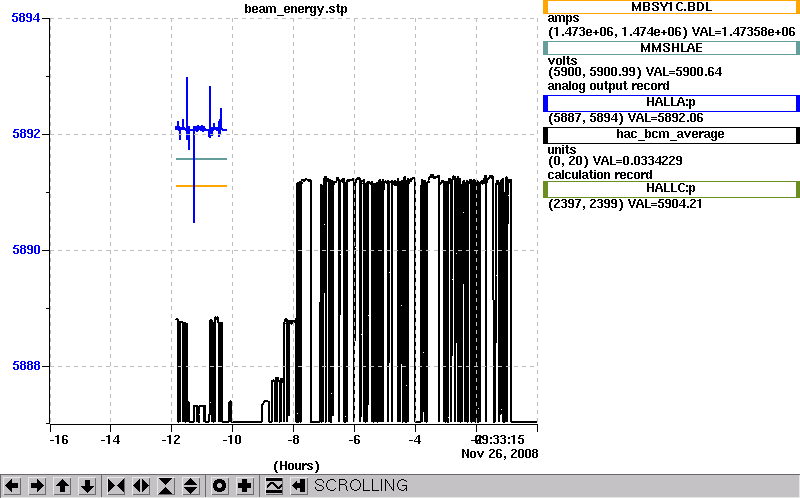Select the HALLA:p curve legend

click(x=671, y=103)
